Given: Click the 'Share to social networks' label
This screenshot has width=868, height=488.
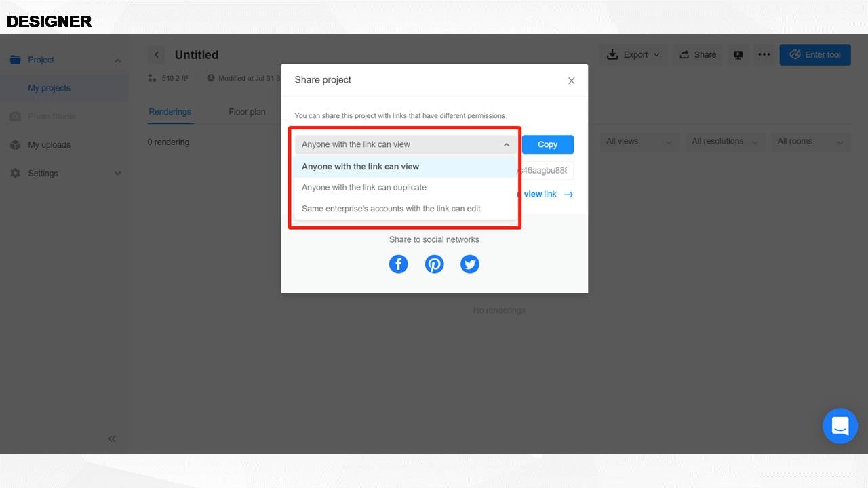Looking at the screenshot, I should [x=434, y=239].
